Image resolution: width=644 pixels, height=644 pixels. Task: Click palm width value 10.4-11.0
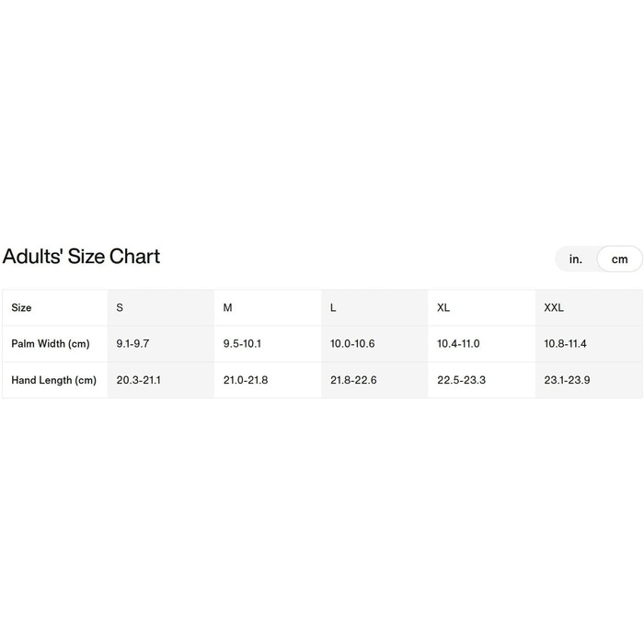click(458, 343)
